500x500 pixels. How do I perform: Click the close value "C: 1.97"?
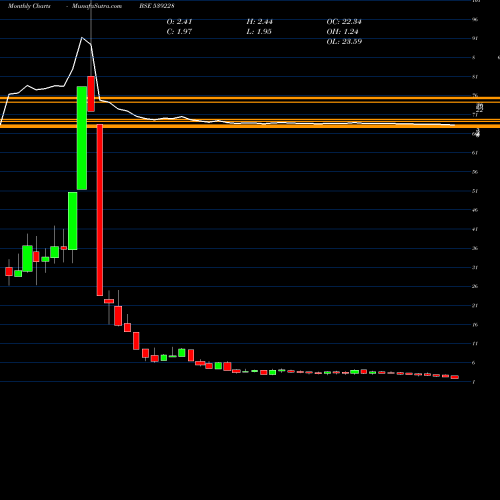click(x=179, y=32)
